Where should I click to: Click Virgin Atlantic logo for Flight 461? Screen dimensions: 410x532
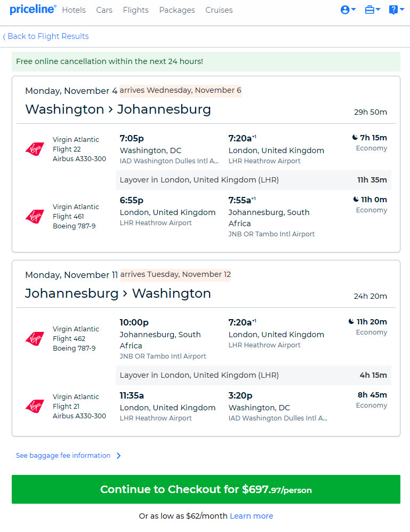click(x=35, y=216)
